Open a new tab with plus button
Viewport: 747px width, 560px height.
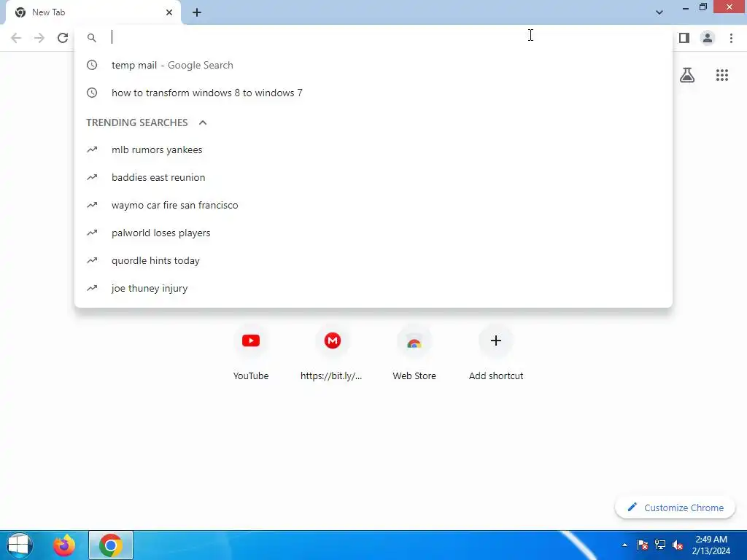(x=197, y=12)
